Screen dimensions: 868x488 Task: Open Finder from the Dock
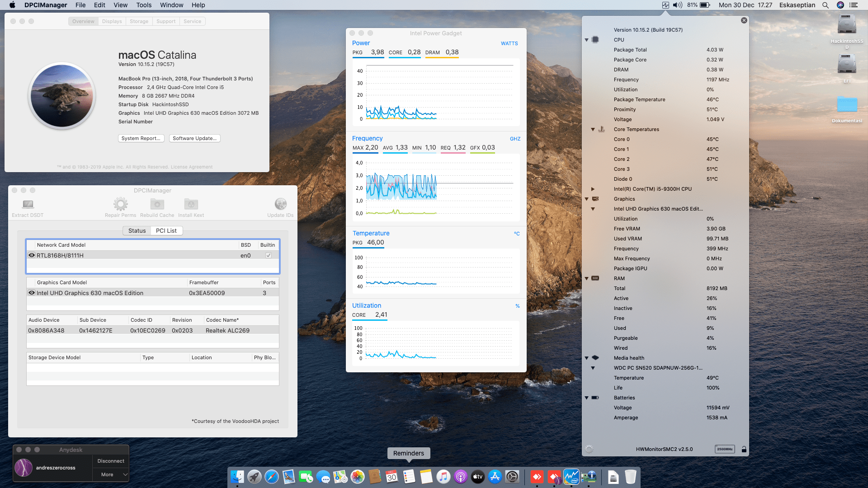[237, 477]
